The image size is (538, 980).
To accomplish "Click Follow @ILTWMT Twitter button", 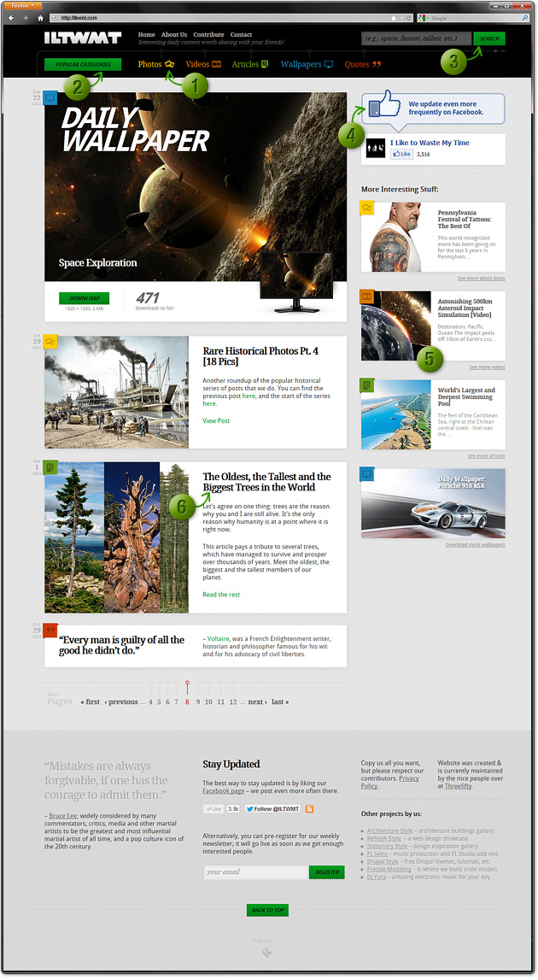I will click(272, 809).
